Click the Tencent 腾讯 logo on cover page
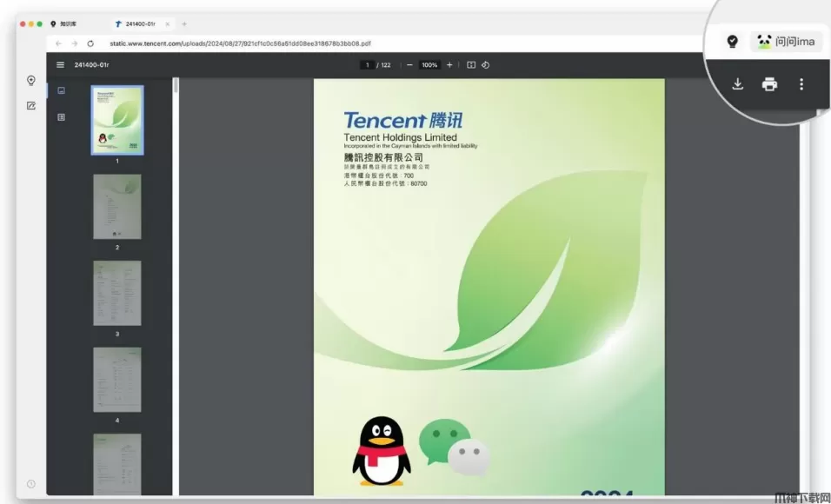Screen dimensions: 831x504 [x=402, y=120]
